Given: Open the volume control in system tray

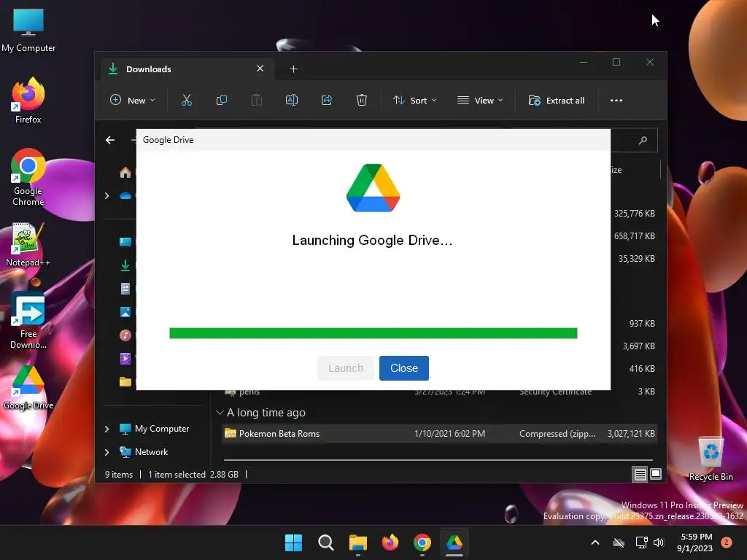Looking at the screenshot, I should (x=659, y=542).
